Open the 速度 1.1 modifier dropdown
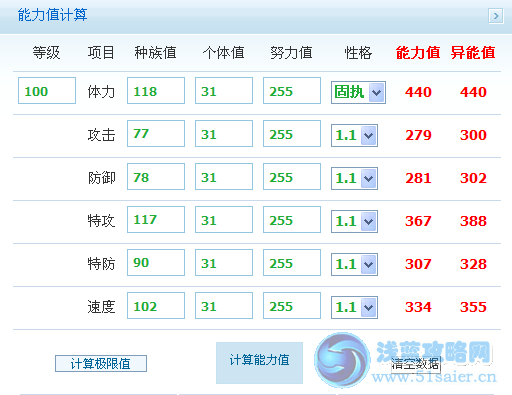The width and height of the screenshot is (512, 395). pyautogui.click(x=354, y=307)
